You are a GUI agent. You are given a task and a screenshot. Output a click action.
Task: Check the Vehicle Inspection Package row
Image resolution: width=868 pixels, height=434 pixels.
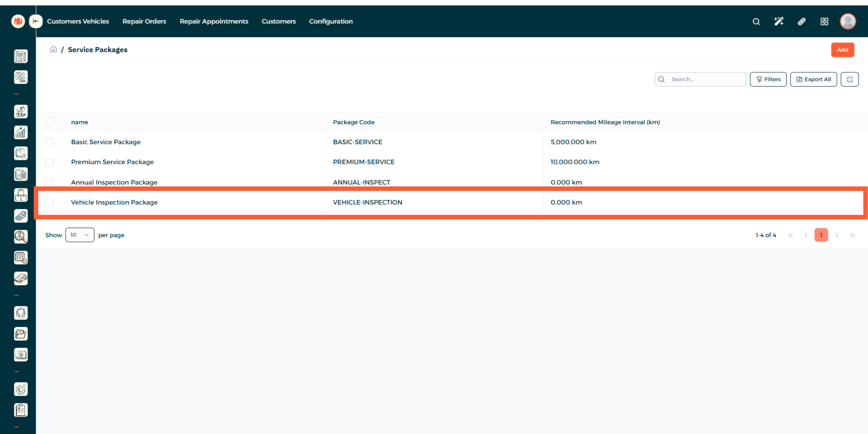click(50, 203)
